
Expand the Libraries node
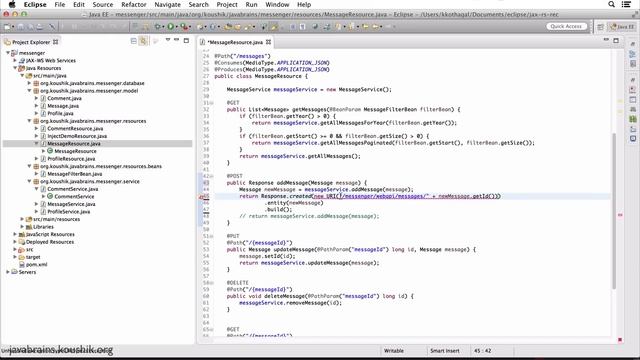22,227
